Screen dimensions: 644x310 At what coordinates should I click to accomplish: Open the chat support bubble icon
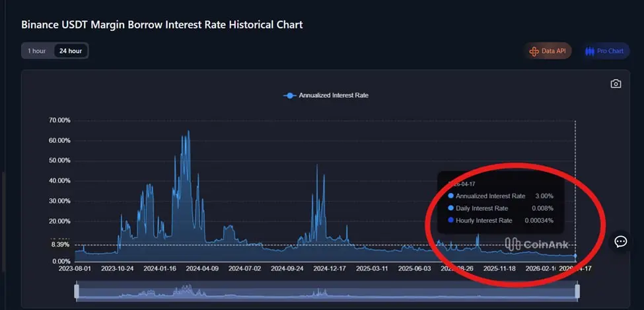tap(621, 241)
